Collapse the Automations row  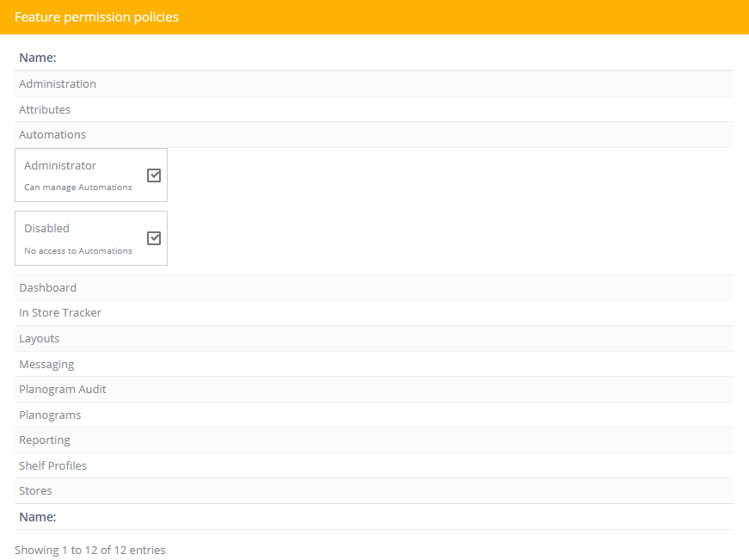coord(374,135)
